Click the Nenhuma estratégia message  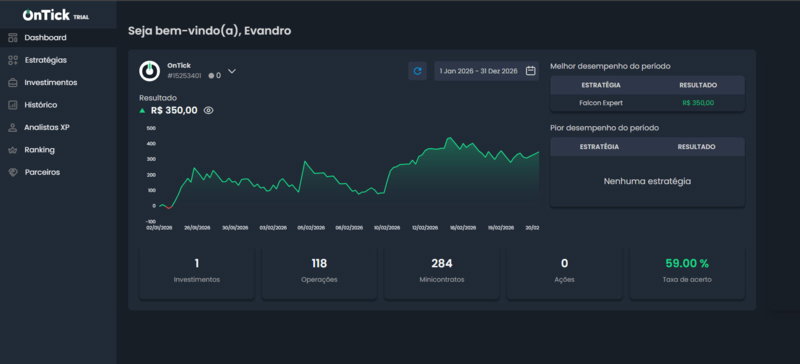(x=647, y=181)
